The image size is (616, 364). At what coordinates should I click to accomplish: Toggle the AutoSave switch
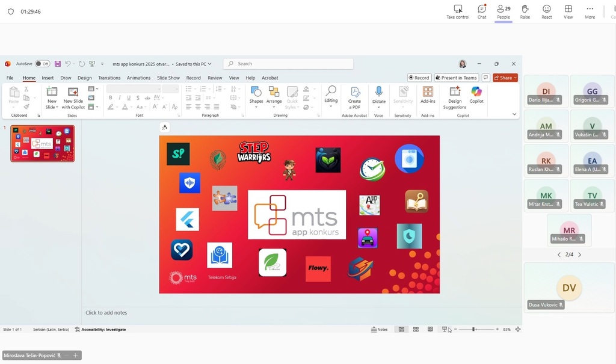42,64
